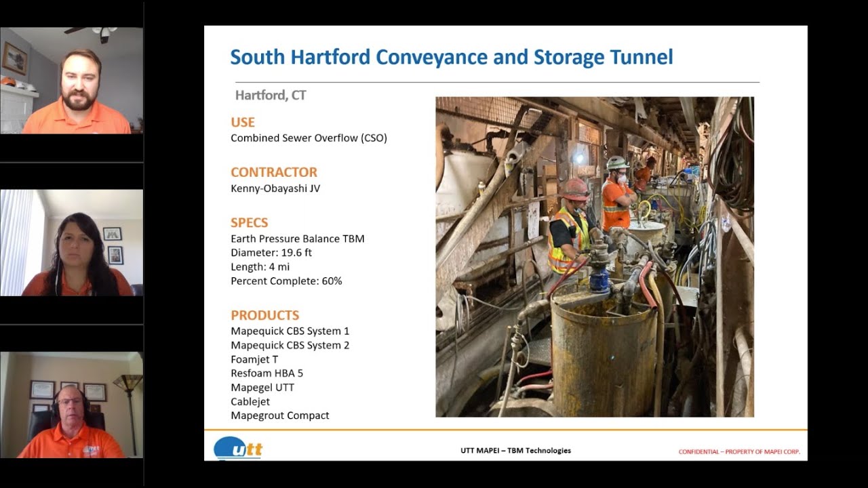Click 'Foamjet T' product entry

[254, 360]
